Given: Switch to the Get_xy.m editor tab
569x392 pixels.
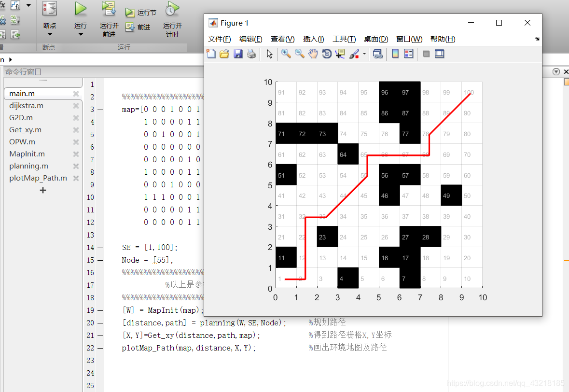Looking at the screenshot, I should [x=25, y=129].
